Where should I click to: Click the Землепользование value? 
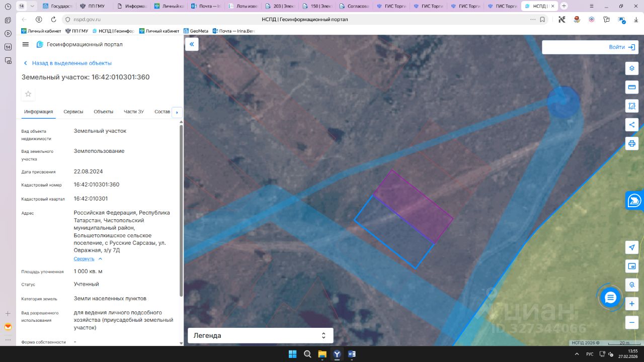[99, 151]
